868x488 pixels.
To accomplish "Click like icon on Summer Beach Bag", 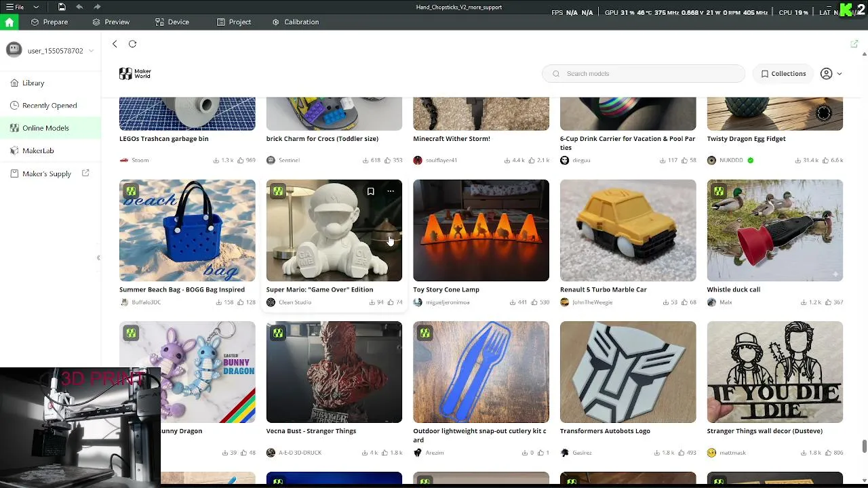I will (241, 302).
